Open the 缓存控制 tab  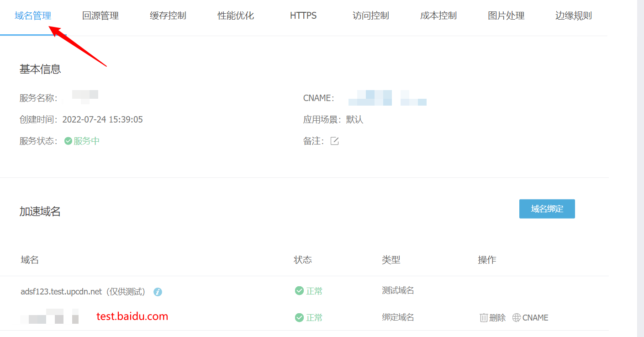[168, 16]
